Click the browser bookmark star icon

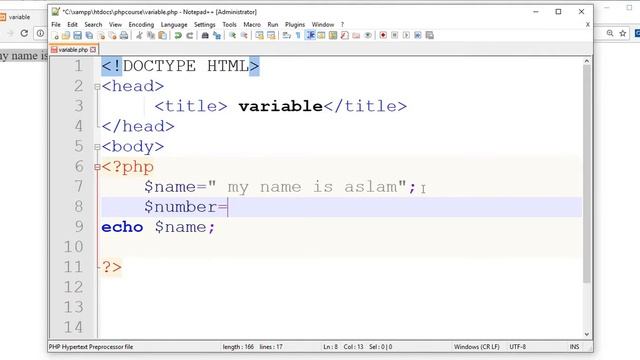(622, 33)
